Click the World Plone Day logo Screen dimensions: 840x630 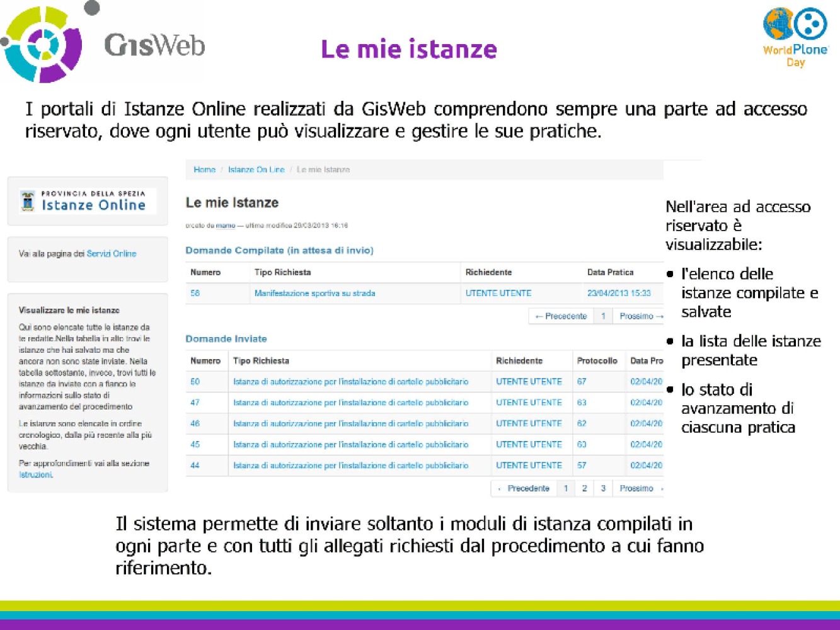coord(795,37)
